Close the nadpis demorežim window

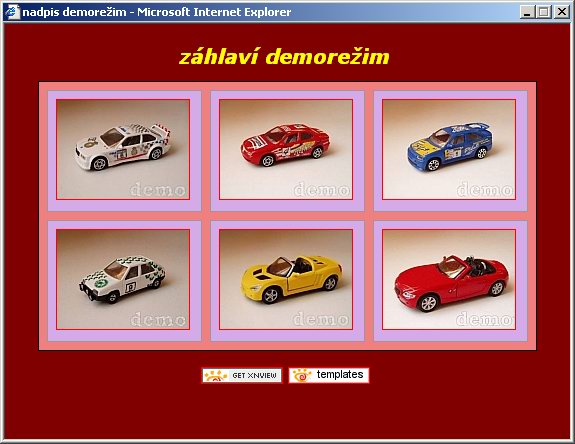coord(561,12)
